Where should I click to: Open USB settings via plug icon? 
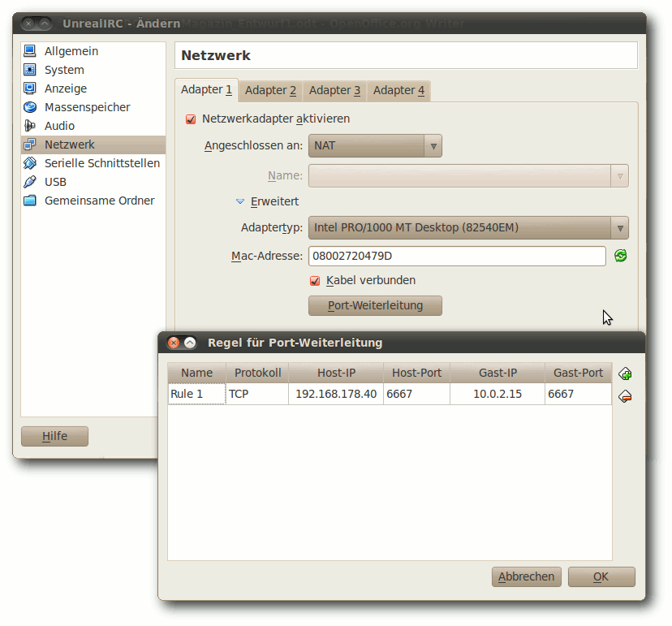tap(30, 182)
